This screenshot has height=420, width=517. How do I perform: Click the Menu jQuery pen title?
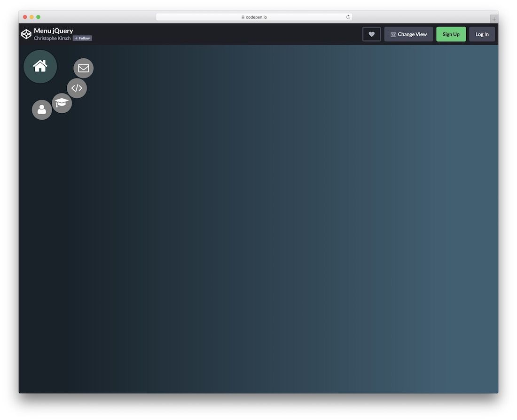[54, 31]
